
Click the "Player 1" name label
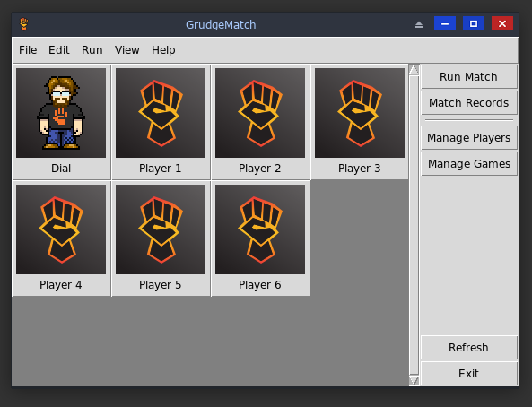[161, 169]
